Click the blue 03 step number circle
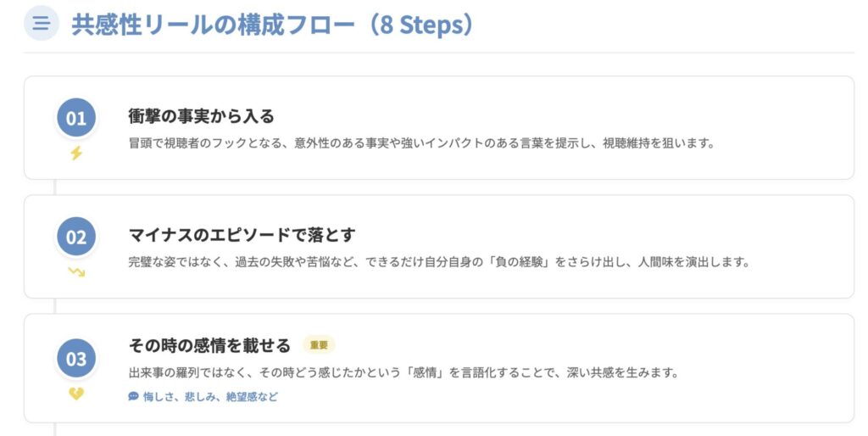The height and width of the screenshot is (436, 868). (x=76, y=358)
